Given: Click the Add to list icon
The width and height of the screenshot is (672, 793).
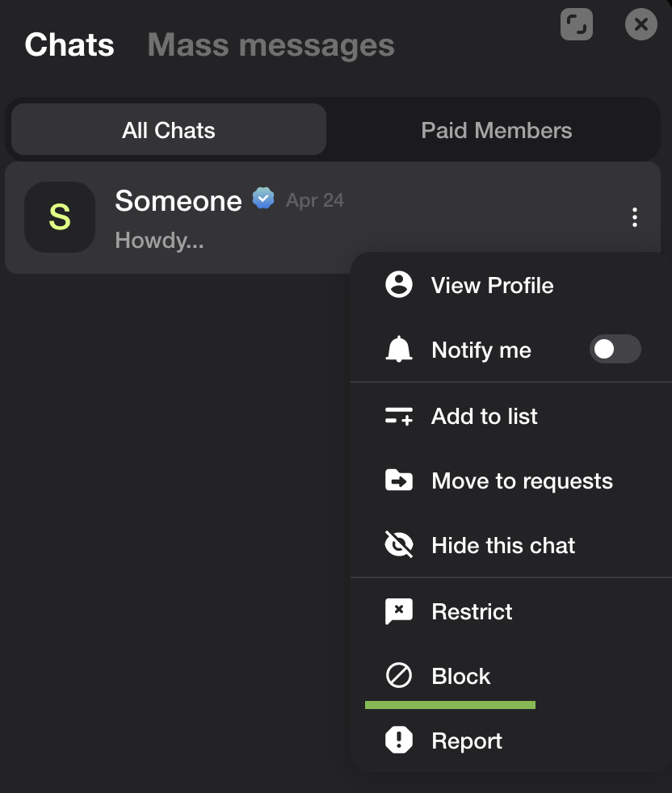Looking at the screenshot, I should [399, 416].
